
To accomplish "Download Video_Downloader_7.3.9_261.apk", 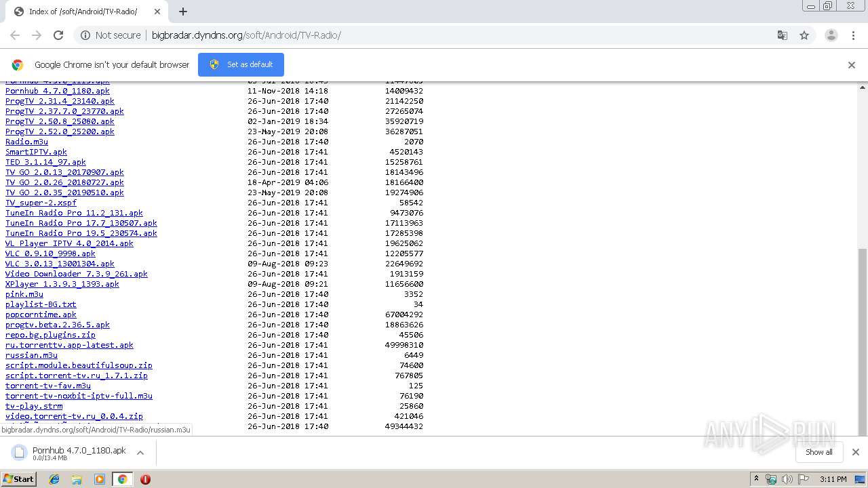I will [x=77, y=274].
